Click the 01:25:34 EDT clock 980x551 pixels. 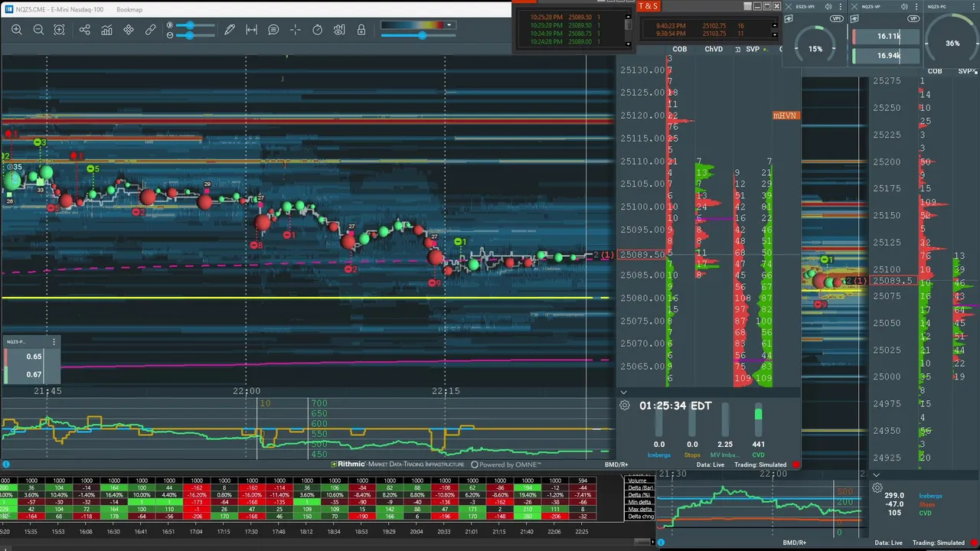675,406
